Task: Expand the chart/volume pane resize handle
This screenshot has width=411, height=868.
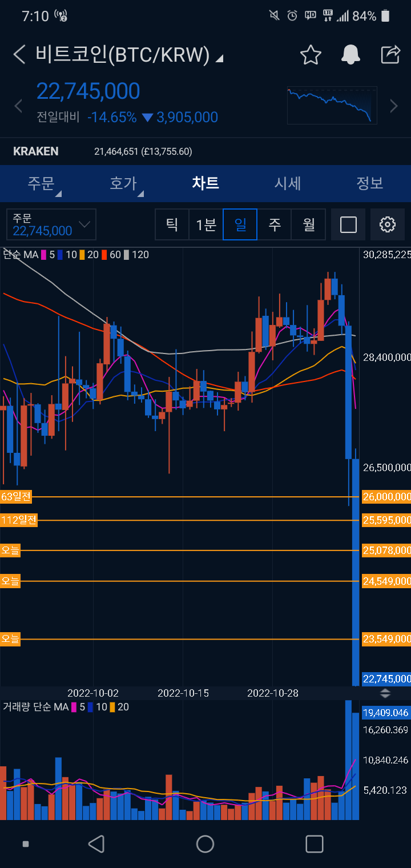Action: pyautogui.click(x=385, y=693)
